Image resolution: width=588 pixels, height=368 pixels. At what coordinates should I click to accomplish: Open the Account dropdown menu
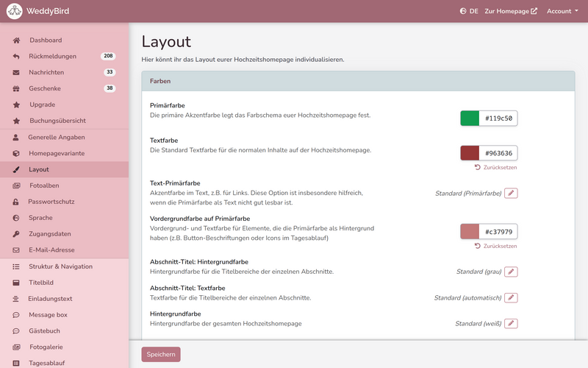(562, 11)
